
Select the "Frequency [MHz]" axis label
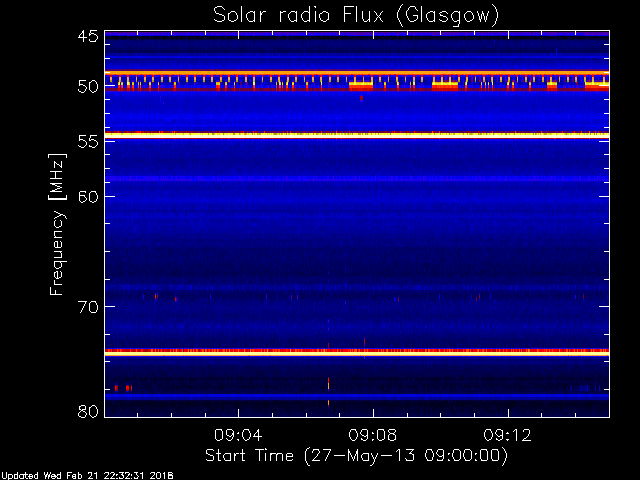tap(58, 223)
